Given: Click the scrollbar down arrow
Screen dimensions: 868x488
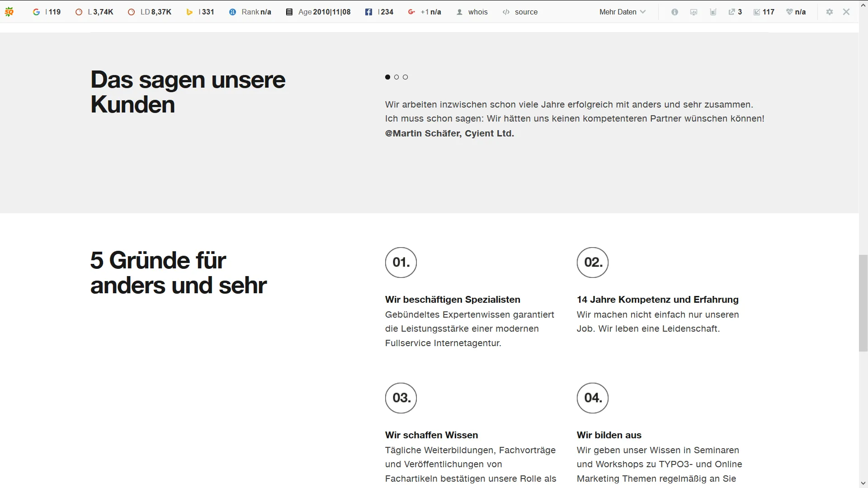Looking at the screenshot, I should click(x=863, y=483).
